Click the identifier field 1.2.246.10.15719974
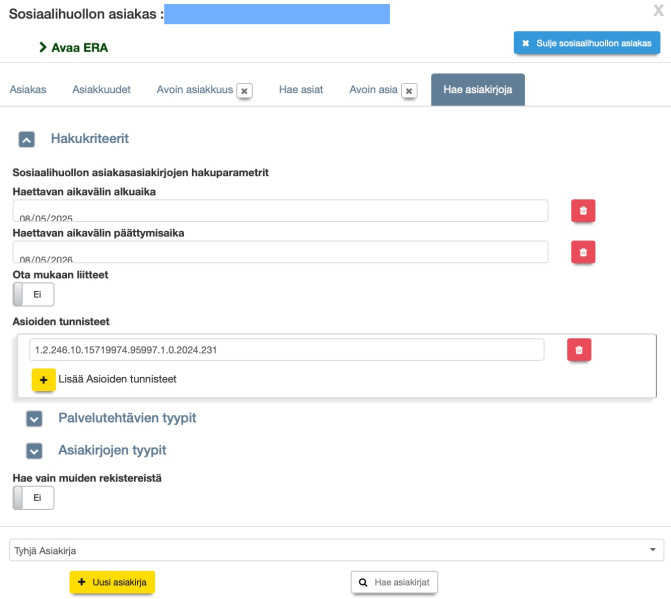Screen dimensions: 671x599 click(x=287, y=350)
